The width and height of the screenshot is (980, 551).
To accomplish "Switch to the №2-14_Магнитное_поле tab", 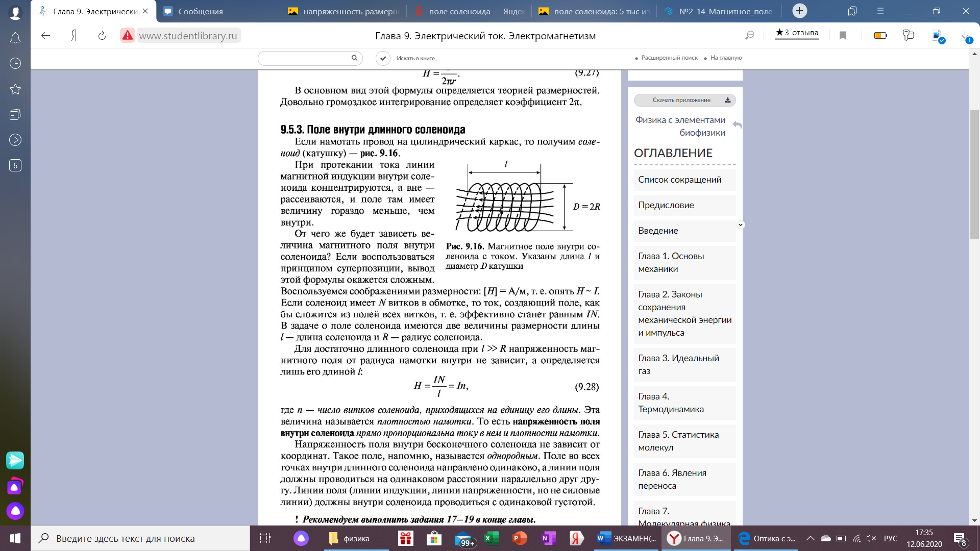I will [x=720, y=11].
